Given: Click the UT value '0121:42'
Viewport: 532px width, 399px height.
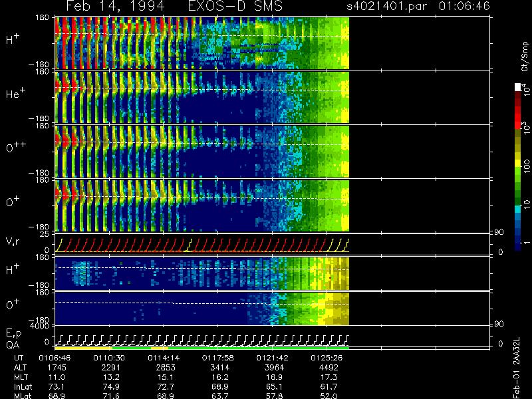Looking at the screenshot, I should pos(272,358).
